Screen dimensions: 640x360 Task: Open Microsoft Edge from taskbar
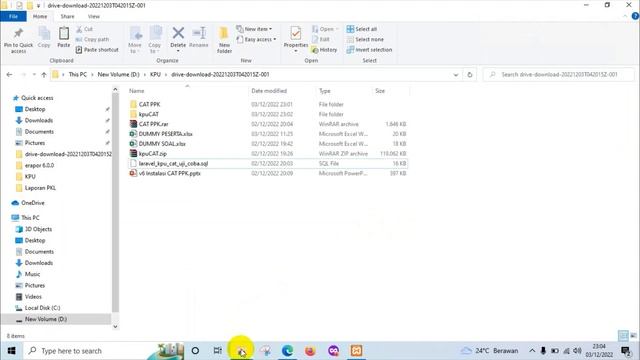(x=287, y=351)
